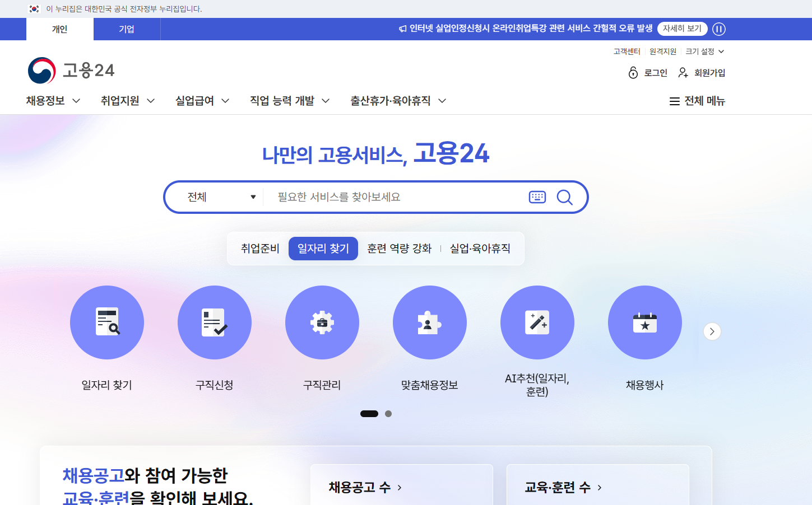This screenshot has width=812, height=505.
Task: Expand the 채용정보 menu
Action: [53, 101]
